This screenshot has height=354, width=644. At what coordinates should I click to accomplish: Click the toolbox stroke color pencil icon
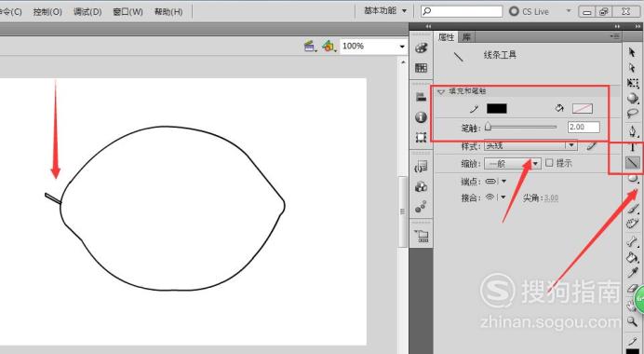click(x=633, y=341)
